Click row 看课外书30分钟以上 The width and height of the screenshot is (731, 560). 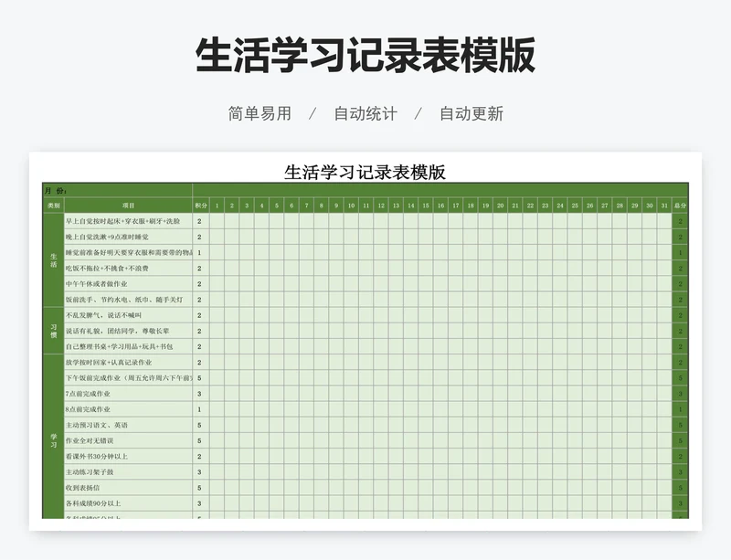pos(128,456)
